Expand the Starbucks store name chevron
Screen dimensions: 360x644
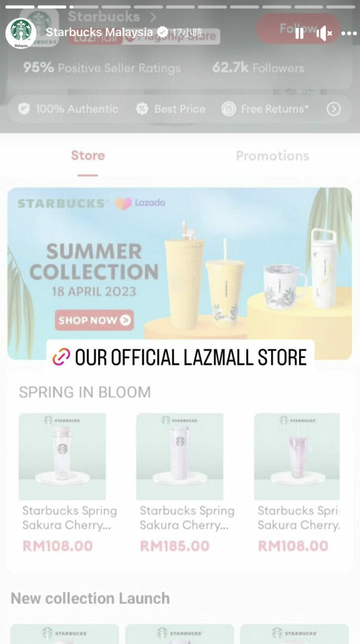(x=153, y=17)
